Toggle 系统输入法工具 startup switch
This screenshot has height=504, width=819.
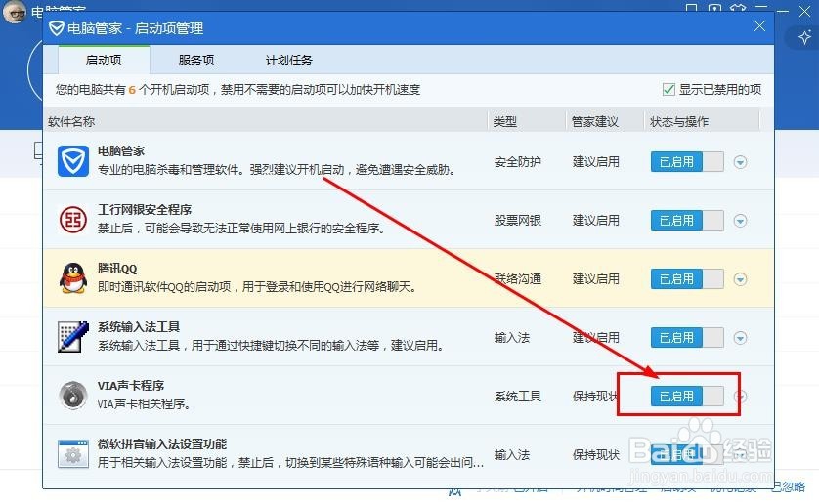point(687,337)
